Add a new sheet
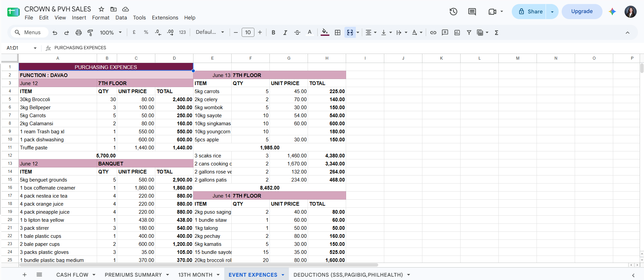Viewport: 644px width, 280px height. [24, 275]
